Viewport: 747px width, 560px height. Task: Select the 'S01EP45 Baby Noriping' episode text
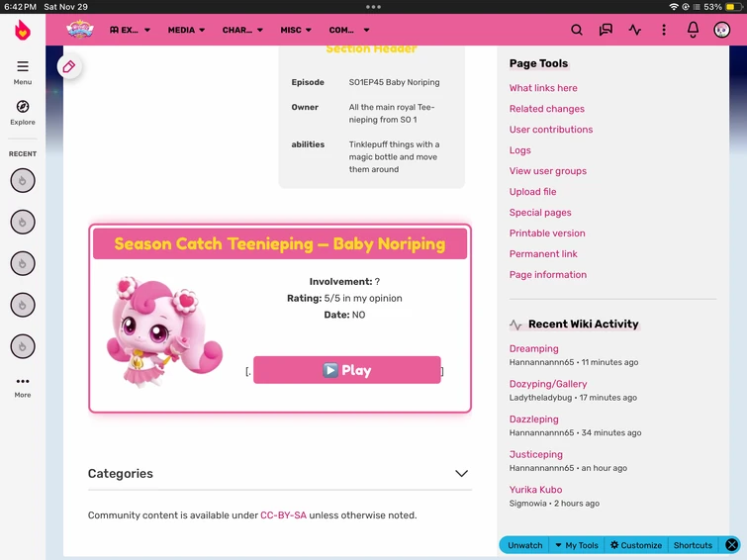[394, 82]
